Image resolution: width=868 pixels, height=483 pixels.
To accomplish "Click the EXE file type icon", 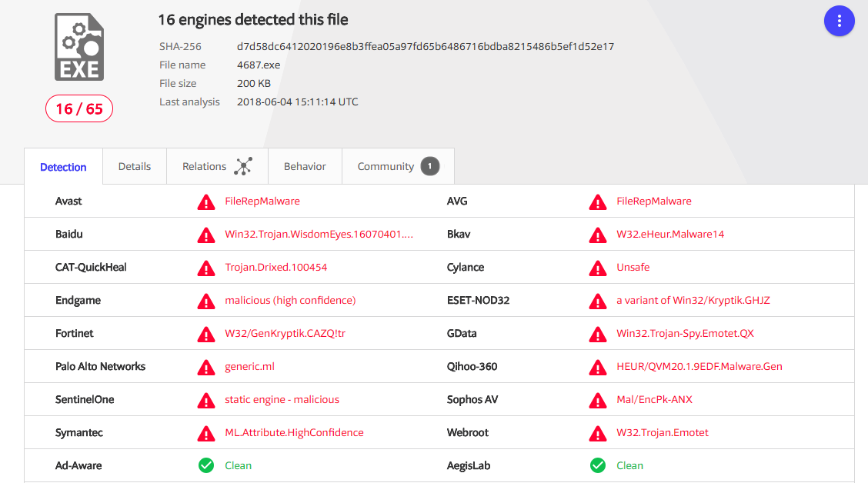I will click(x=79, y=47).
